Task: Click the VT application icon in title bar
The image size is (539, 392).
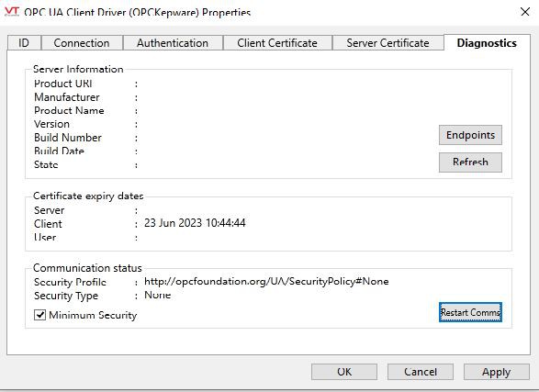Action: pos(12,11)
